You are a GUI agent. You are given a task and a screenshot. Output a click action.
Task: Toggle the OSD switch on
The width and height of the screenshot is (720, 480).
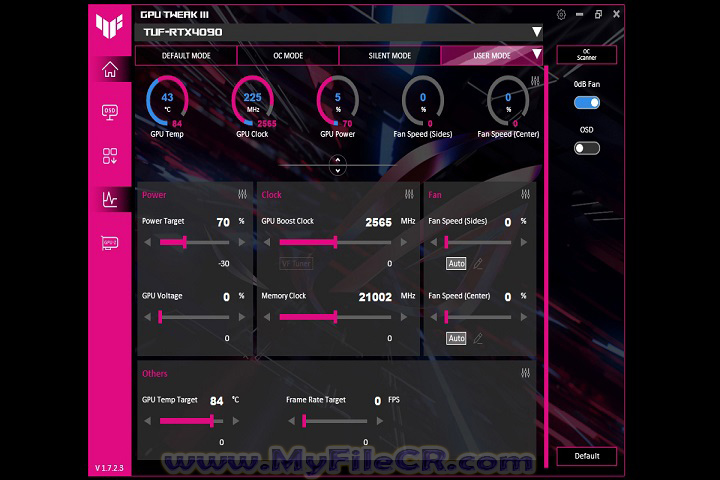click(587, 148)
